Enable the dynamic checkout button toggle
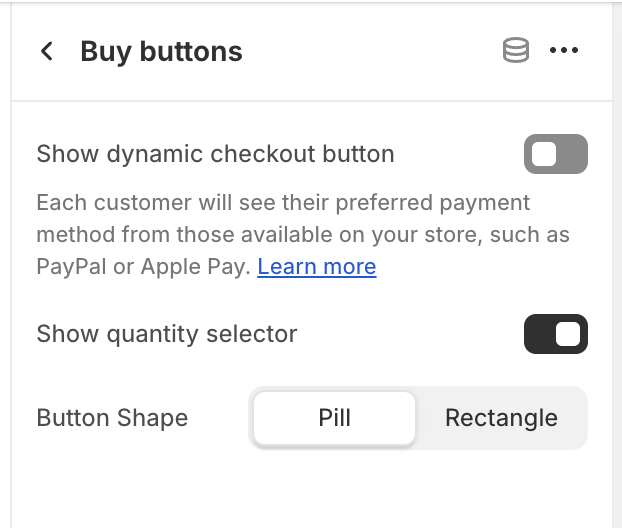 tap(555, 154)
